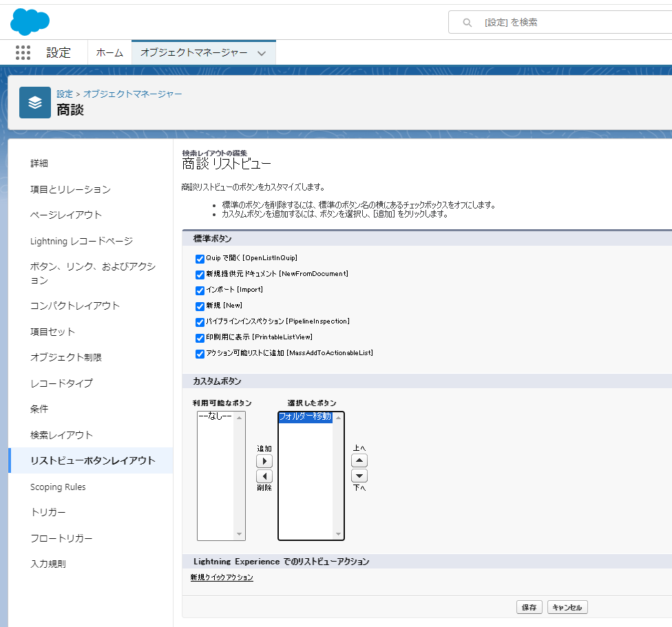Click up arrow of 利用可能なボタン list scrollbar

239,418
